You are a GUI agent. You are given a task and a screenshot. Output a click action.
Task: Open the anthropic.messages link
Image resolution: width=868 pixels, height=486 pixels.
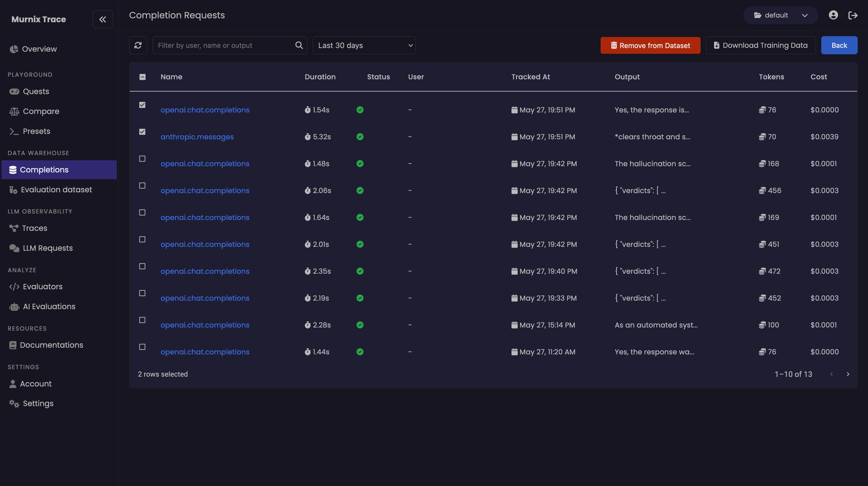coord(197,137)
